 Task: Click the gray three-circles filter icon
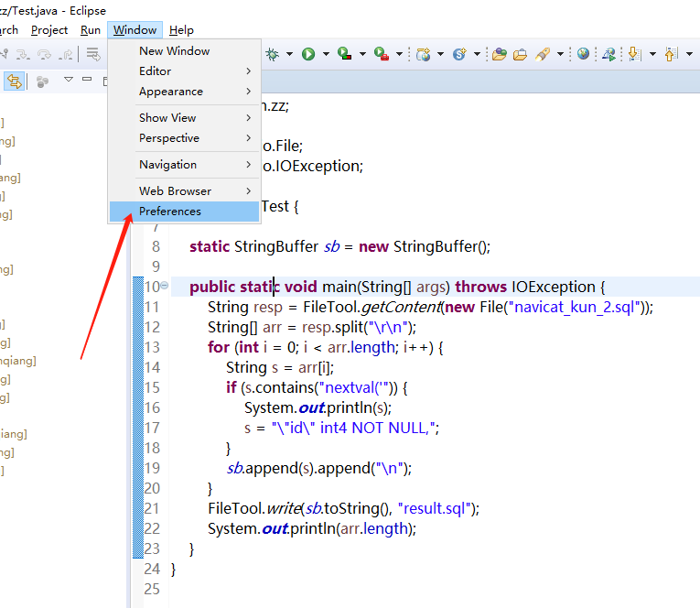[x=42, y=81]
